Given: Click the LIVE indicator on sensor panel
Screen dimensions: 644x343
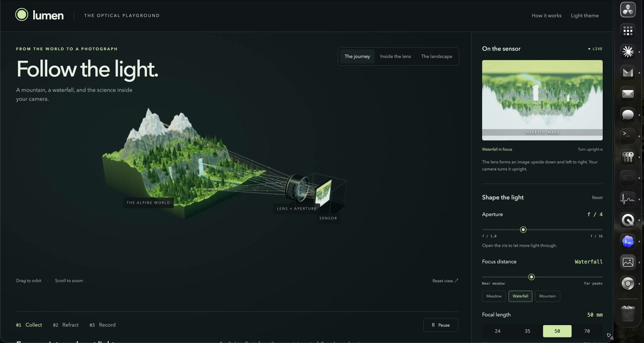Looking at the screenshot, I should (595, 49).
